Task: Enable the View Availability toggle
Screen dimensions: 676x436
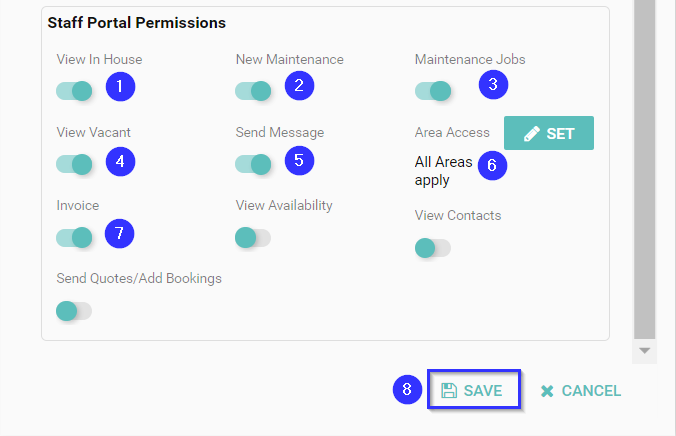Action: (x=253, y=237)
